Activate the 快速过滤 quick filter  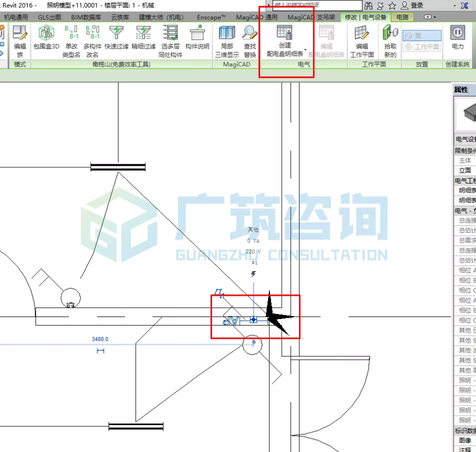pos(116,37)
